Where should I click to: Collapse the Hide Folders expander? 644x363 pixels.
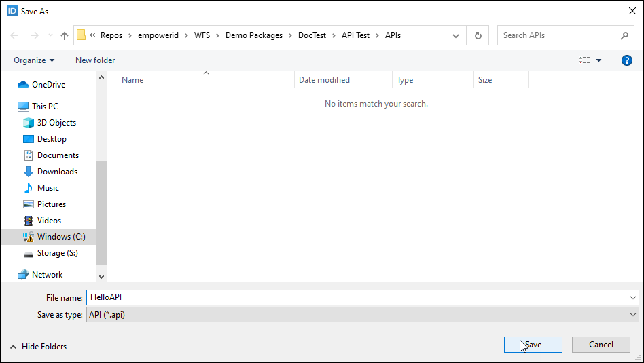(38, 347)
